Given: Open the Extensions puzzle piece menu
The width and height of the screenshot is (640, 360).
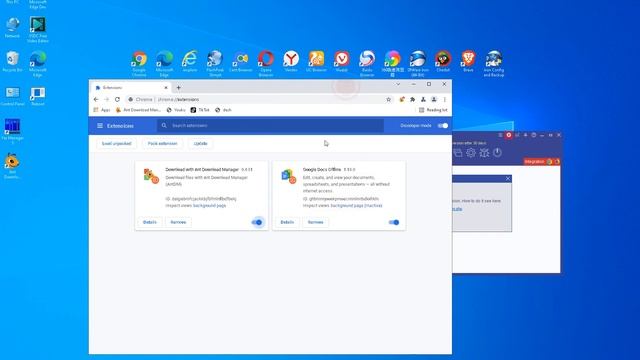Looking at the screenshot, I should click(413, 100).
